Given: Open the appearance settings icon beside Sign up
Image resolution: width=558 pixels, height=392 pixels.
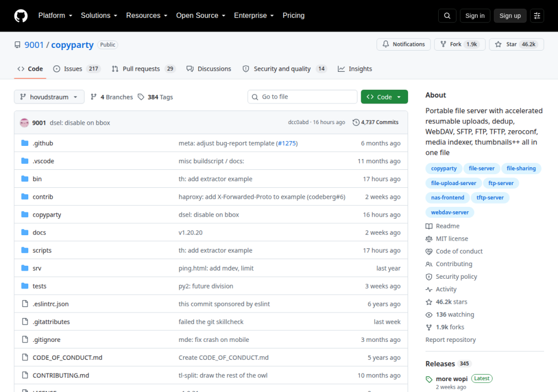Looking at the screenshot, I should coord(537,16).
